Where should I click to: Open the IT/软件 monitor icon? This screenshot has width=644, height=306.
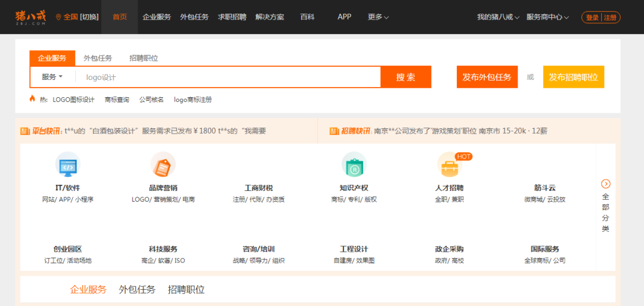pos(68,165)
